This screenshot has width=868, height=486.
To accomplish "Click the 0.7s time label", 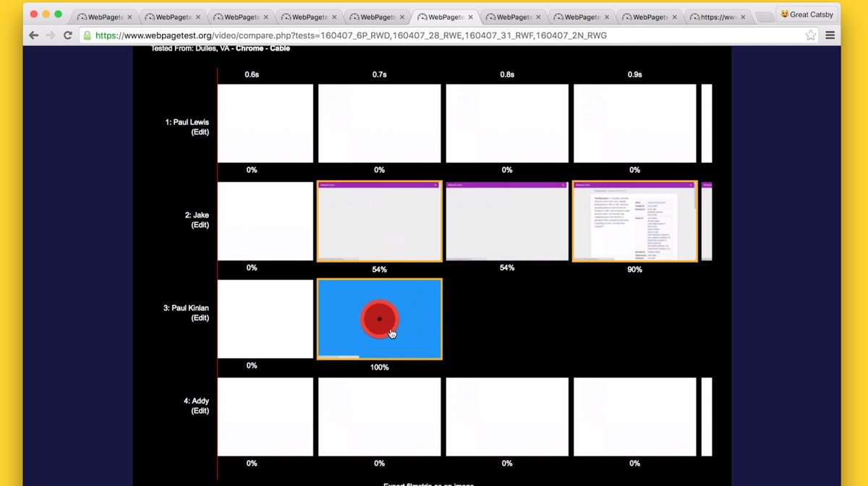I will click(380, 74).
